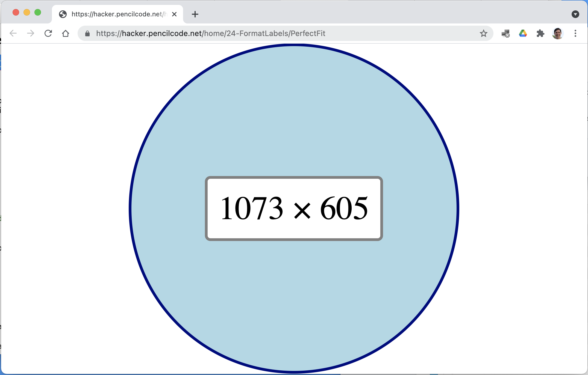
Task: Click the profile avatar picture
Action: pos(558,33)
